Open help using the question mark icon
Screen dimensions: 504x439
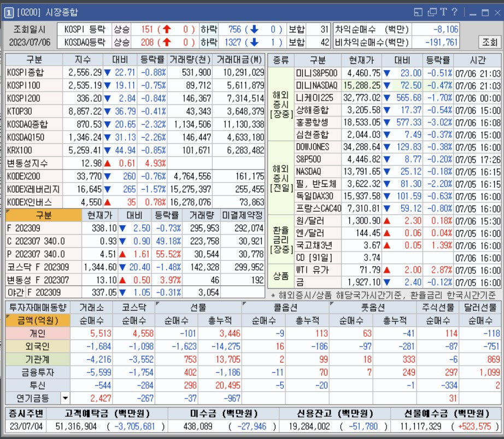click(455, 10)
